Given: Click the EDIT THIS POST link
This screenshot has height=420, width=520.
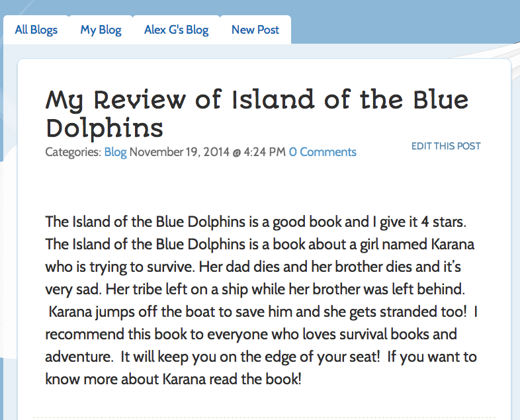Looking at the screenshot, I should click(x=446, y=146).
